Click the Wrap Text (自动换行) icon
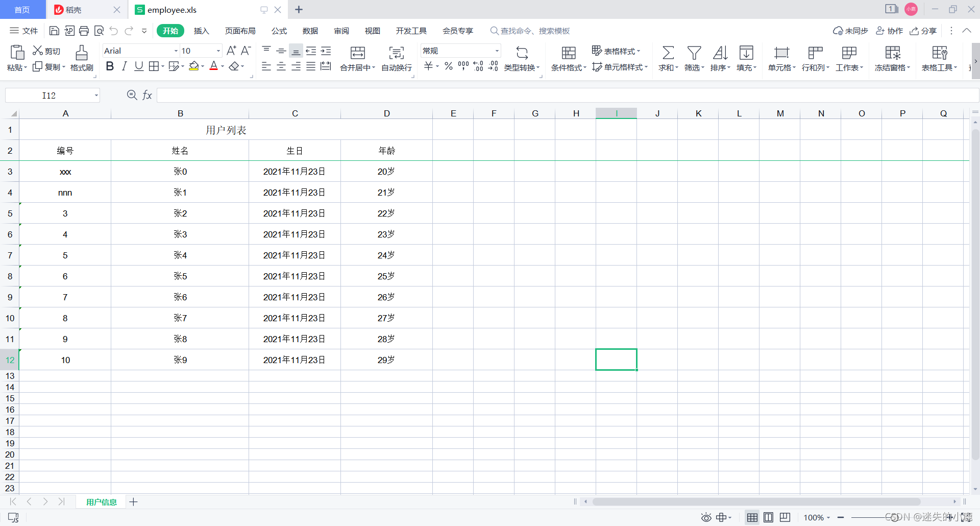980x526 pixels. pos(397,53)
